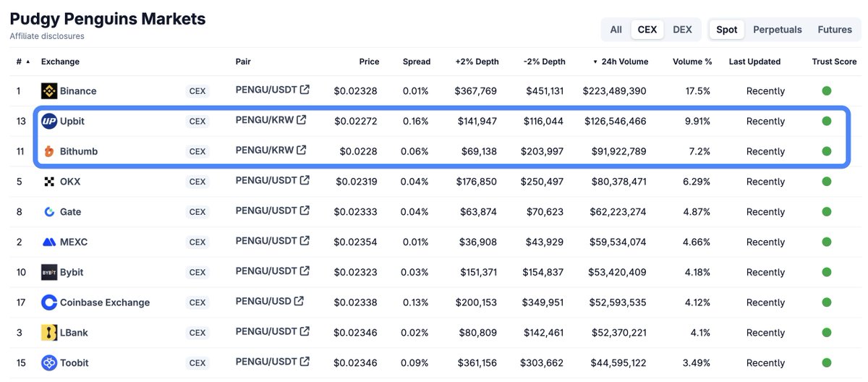
Task: Click the Pudgy Penguins Markets heading
Action: 108,19
